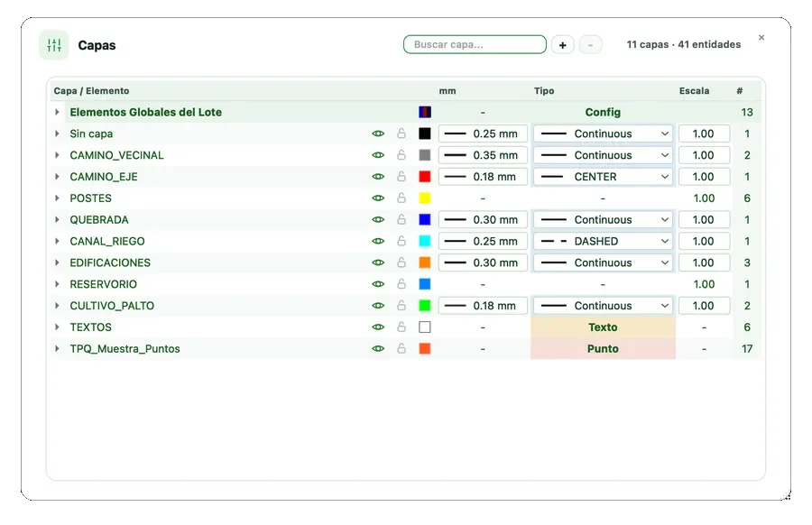Click the Punto type cell for TPQ_Muestra_Puntos
This screenshot has height=525, width=812.
(604, 348)
